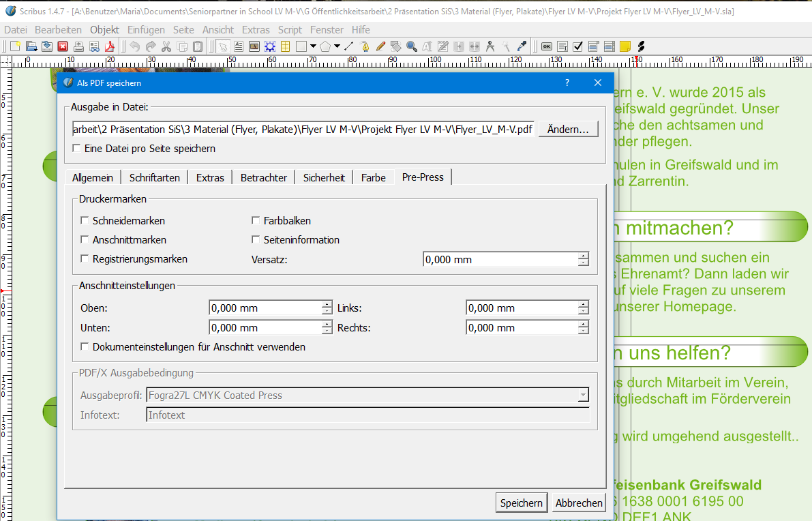The height and width of the screenshot is (521, 812).
Task: Check Dokumenteinstellungen für Anschnitt verwenden
Action: 85,347
